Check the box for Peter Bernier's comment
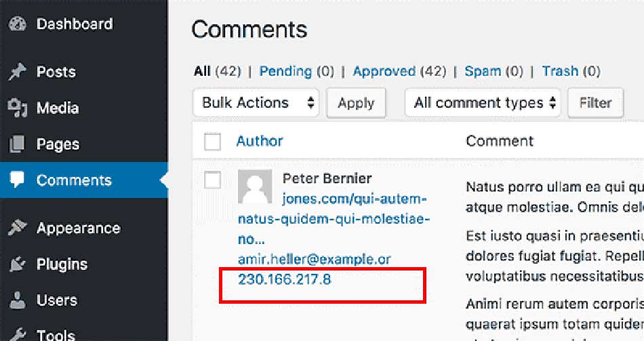The height and width of the screenshot is (341, 644). tap(212, 180)
